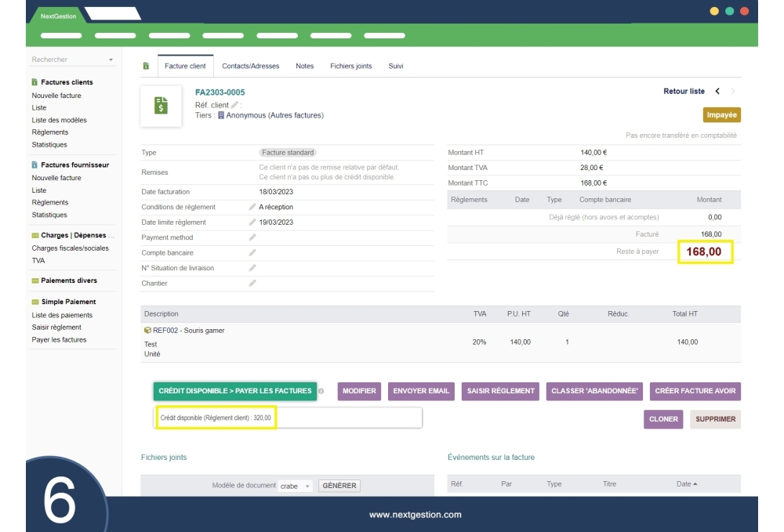Click the pencil for N° Situation de livraison
This screenshot has height=532, width=784.
click(x=252, y=268)
